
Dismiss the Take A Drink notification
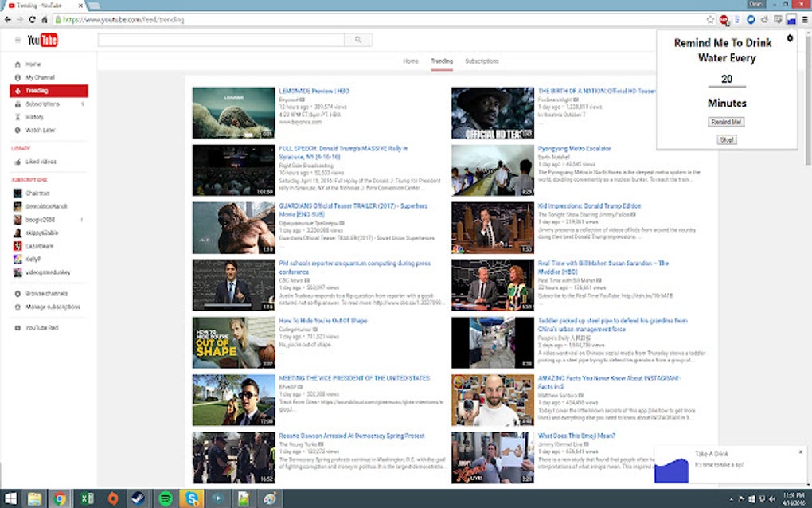[x=801, y=452]
